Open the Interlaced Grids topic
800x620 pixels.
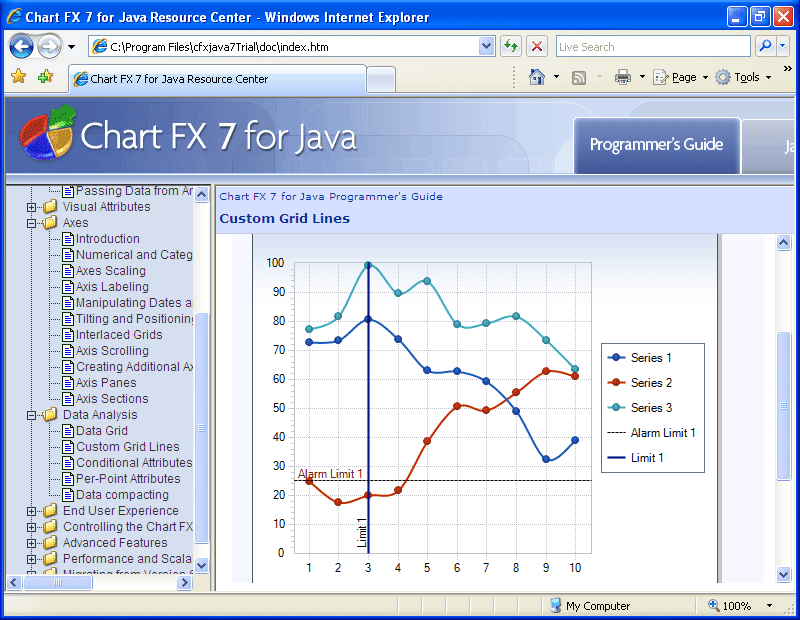point(119,335)
